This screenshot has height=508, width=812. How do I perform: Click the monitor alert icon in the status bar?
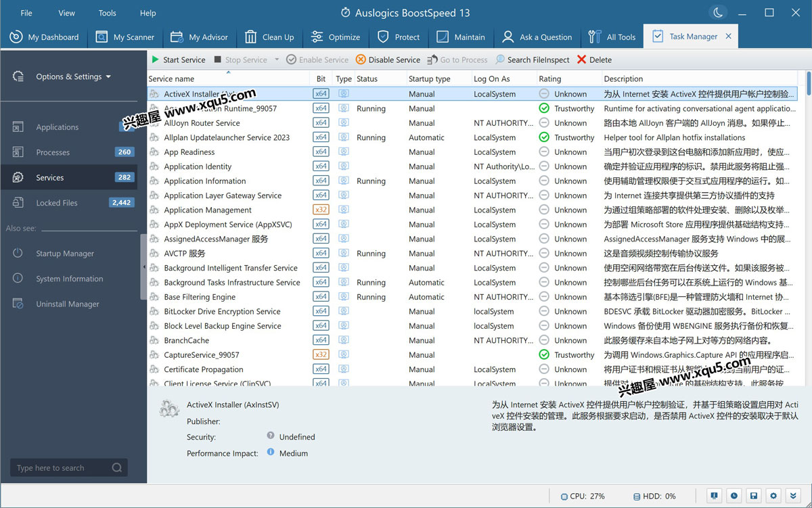[x=714, y=496]
